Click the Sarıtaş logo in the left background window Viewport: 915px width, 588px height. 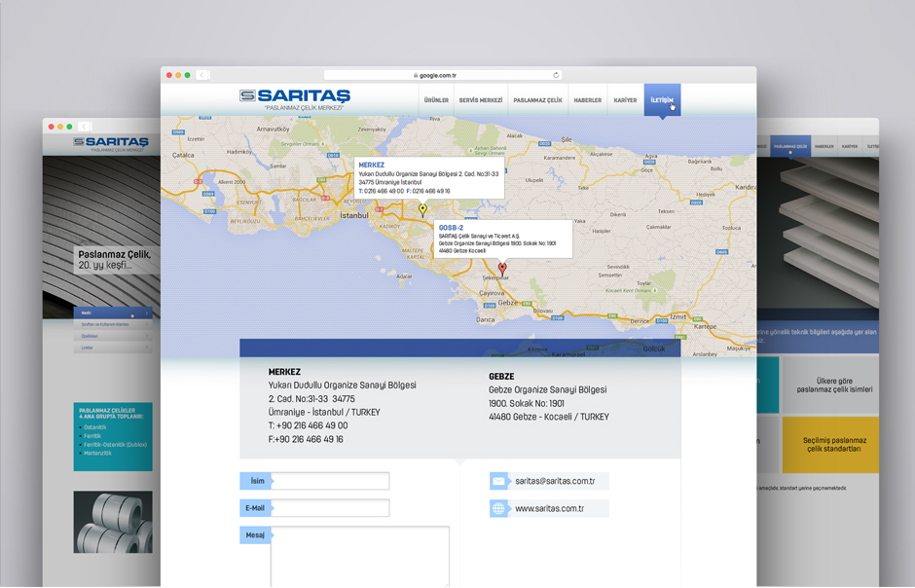pyautogui.click(x=111, y=143)
